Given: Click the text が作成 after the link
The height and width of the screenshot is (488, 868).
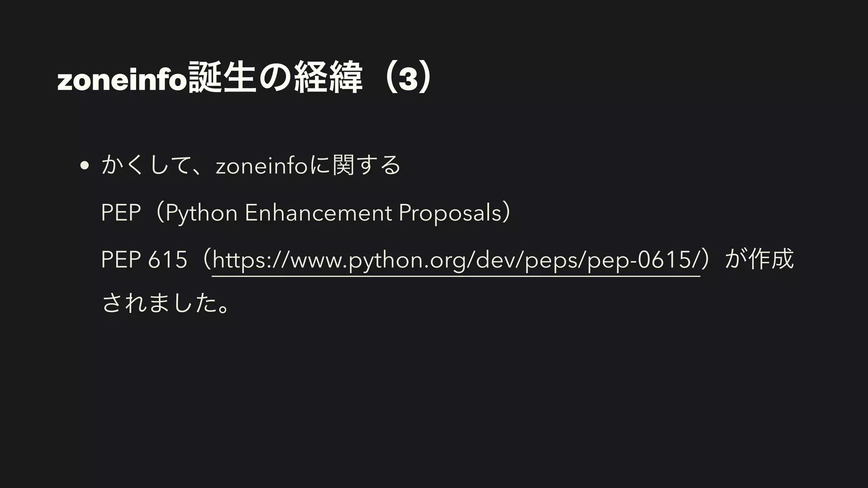Looking at the screenshot, I should [x=759, y=260].
